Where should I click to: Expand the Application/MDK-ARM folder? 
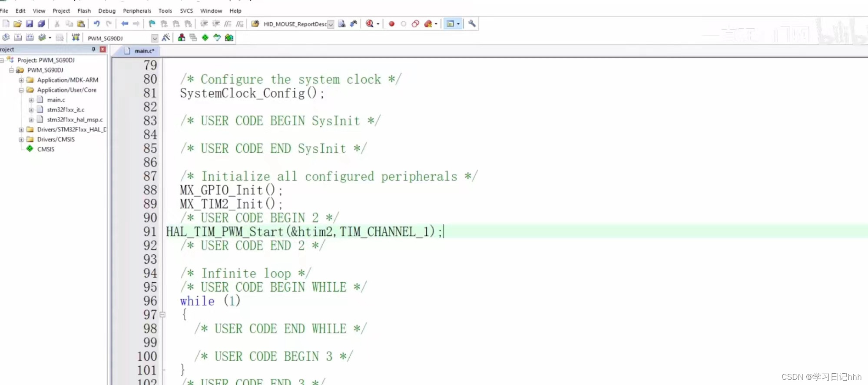tap(21, 80)
